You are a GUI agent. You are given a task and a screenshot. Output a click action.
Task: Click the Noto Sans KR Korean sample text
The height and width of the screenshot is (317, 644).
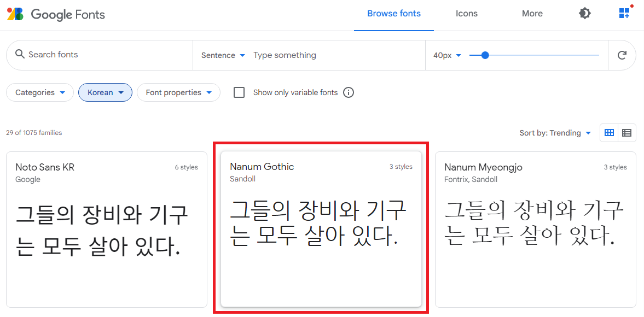tap(102, 231)
